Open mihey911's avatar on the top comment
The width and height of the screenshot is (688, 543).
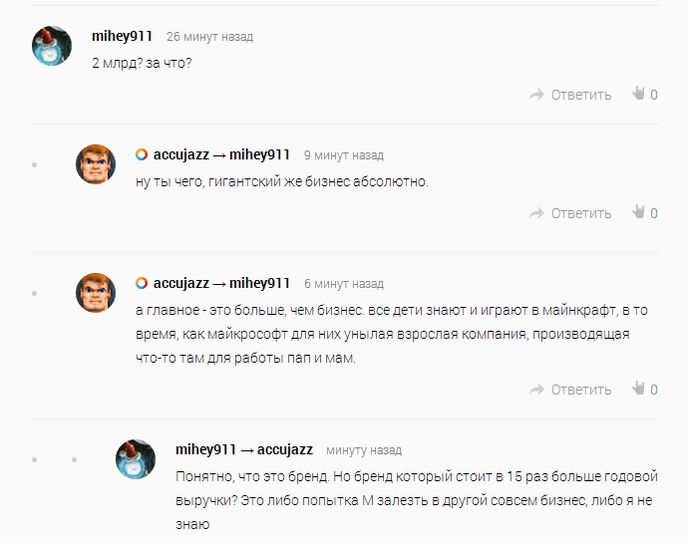click(52, 46)
